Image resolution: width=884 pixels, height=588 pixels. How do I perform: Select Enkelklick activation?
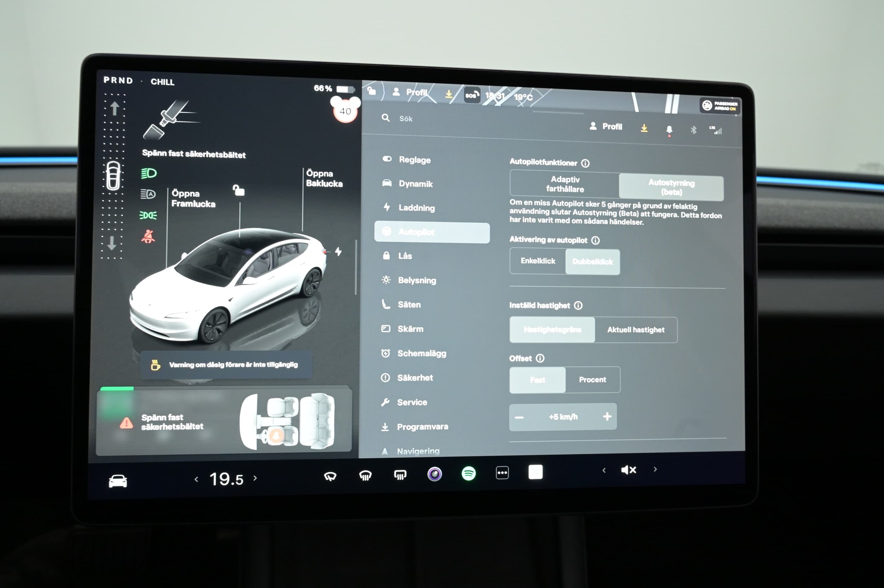click(x=538, y=261)
